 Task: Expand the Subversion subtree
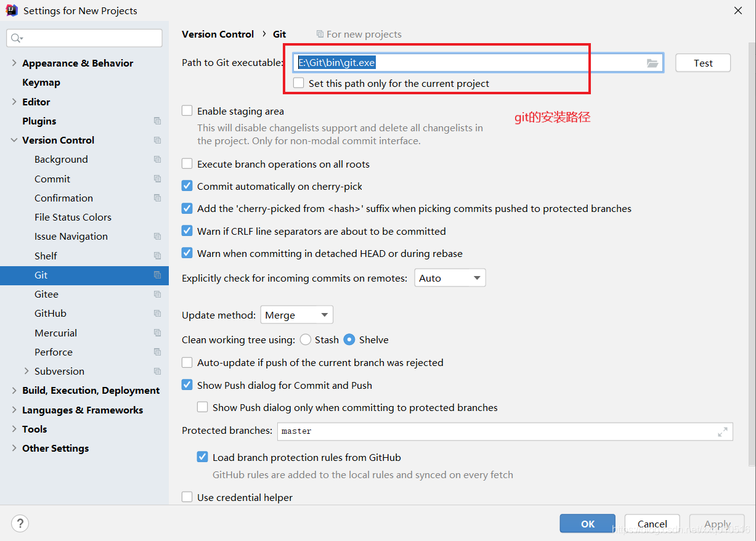click(x=26, y=371)
